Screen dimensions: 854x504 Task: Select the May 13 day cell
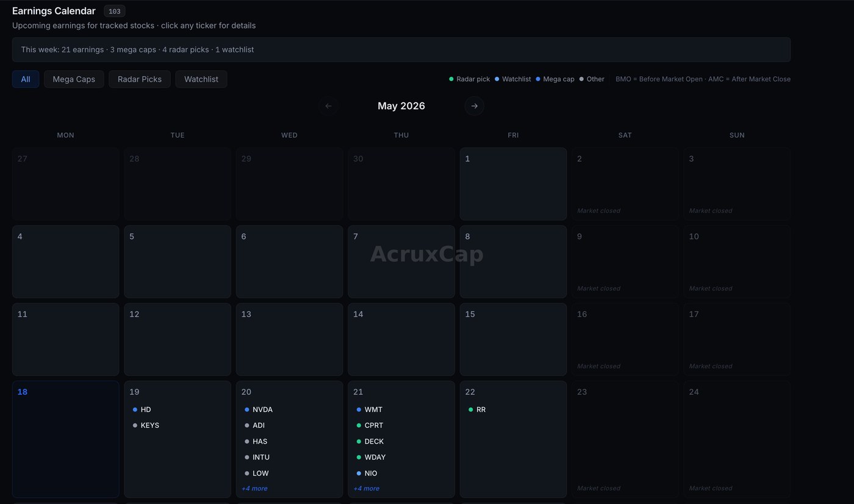[289, 339]
